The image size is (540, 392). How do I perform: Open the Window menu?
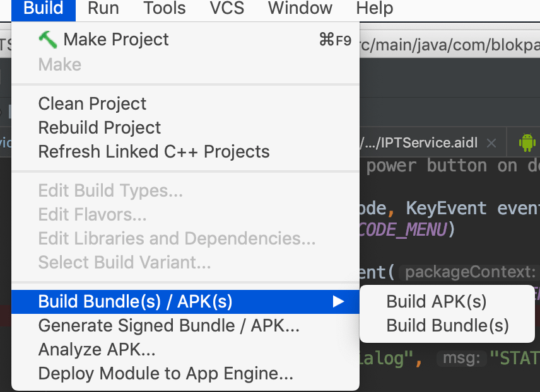tap(300, 8)
